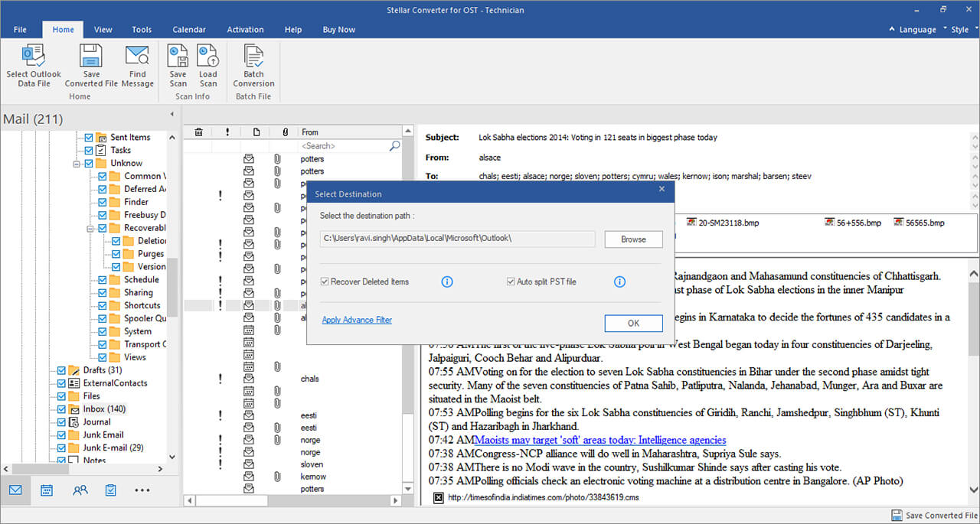
Task: Click message body scroll-down arrow
Action: (974, 490)
